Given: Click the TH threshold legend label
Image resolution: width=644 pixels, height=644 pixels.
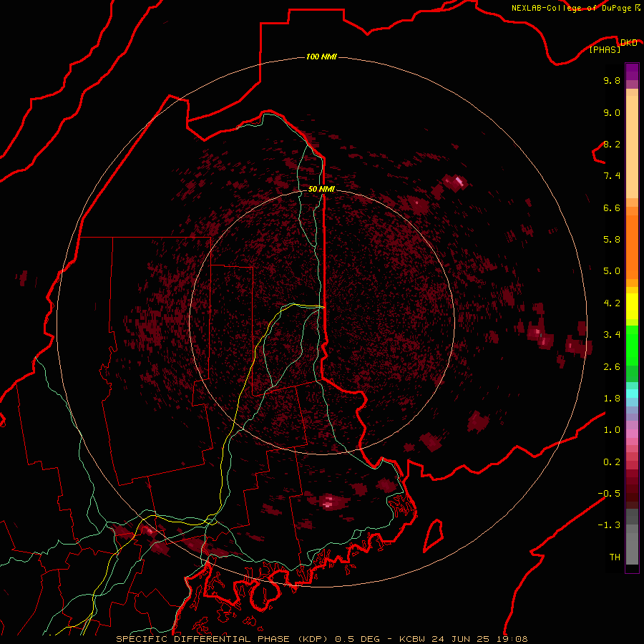Looking at the screenshot, I should tap(615, 557).
